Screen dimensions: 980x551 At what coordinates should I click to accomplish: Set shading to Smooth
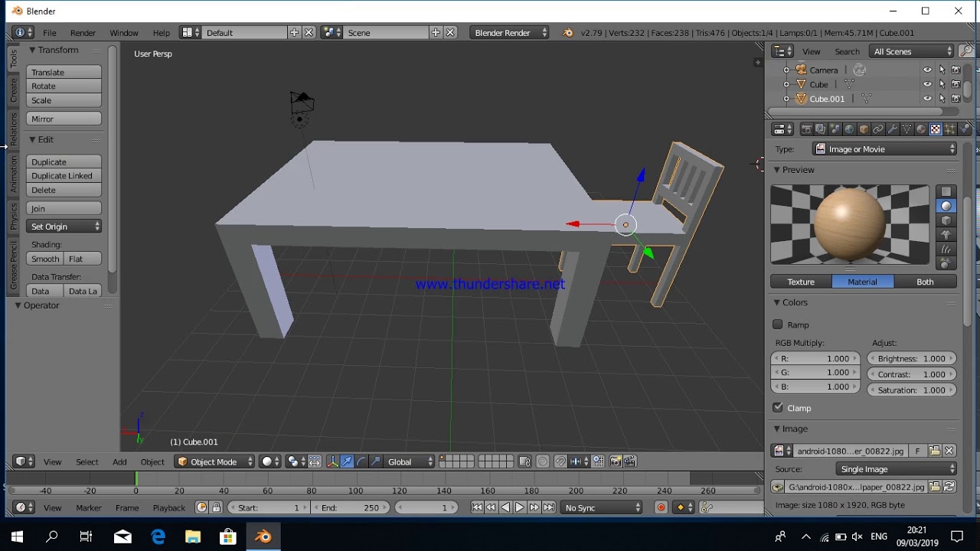[x=45, y=259]
